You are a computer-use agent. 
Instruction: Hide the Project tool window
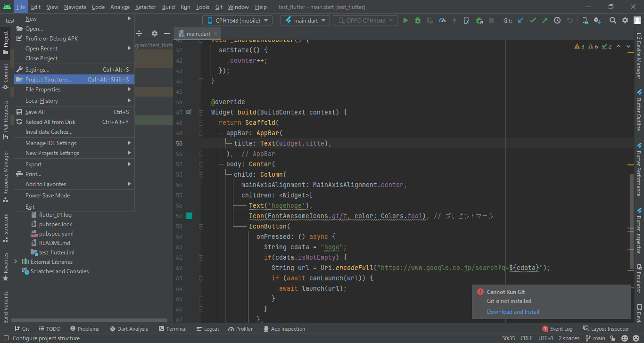pos(166,33)
